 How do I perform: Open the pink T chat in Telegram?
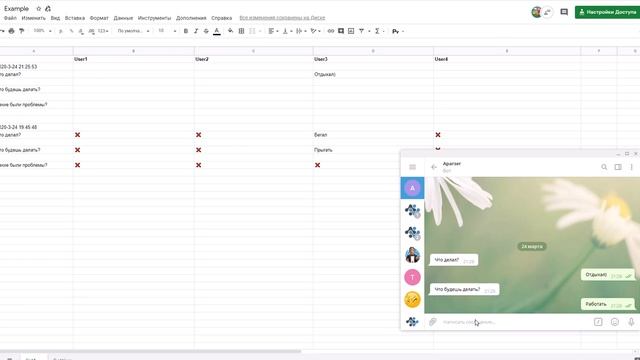coord(412,277)
